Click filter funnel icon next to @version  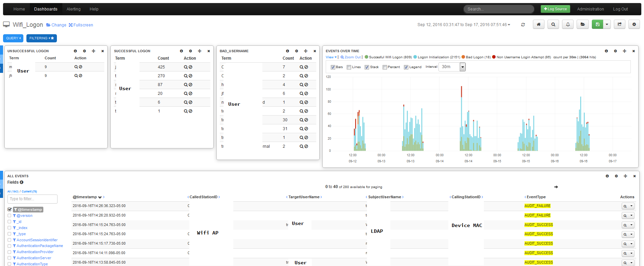tap(14, 216)
